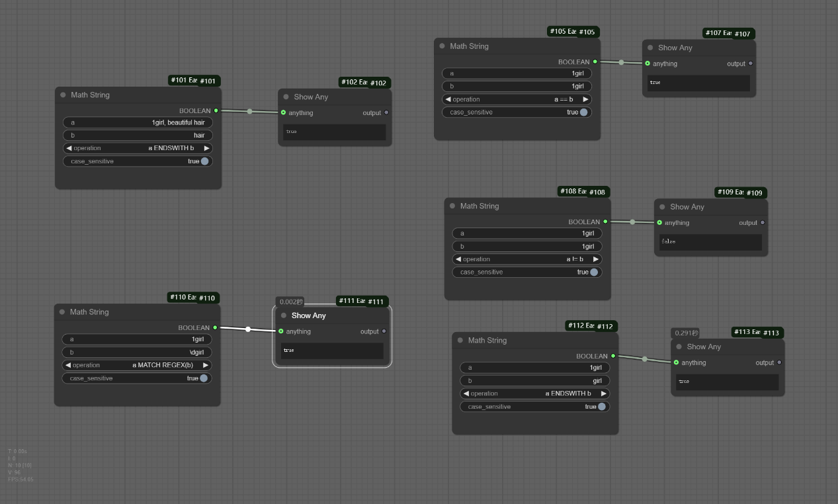Click the #101 node ID badge

point(207,81)
